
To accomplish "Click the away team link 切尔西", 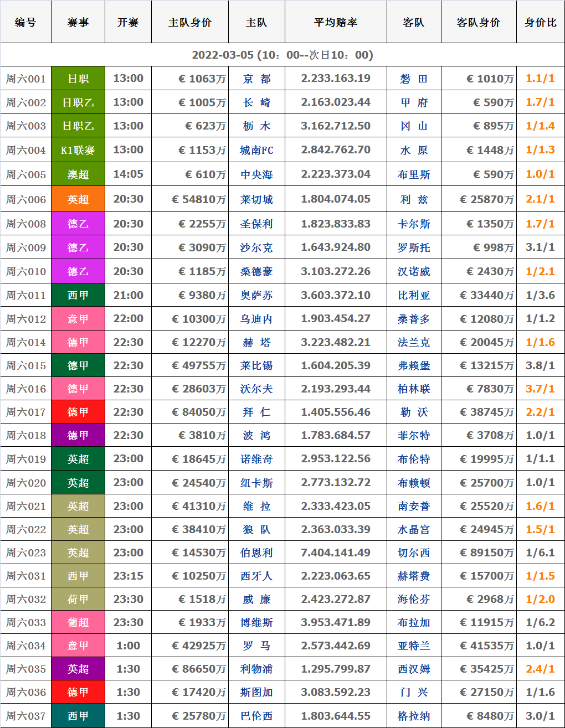I will (414, 553).
